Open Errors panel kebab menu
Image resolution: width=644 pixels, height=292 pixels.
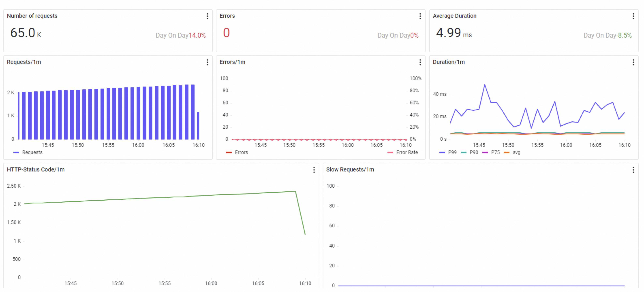click(420, 16)
